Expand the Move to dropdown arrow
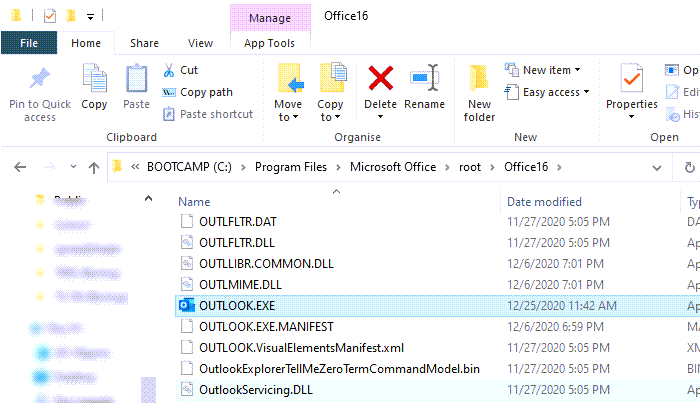The height and width of the screenshot is (403, 700). (x=296, y=117)
